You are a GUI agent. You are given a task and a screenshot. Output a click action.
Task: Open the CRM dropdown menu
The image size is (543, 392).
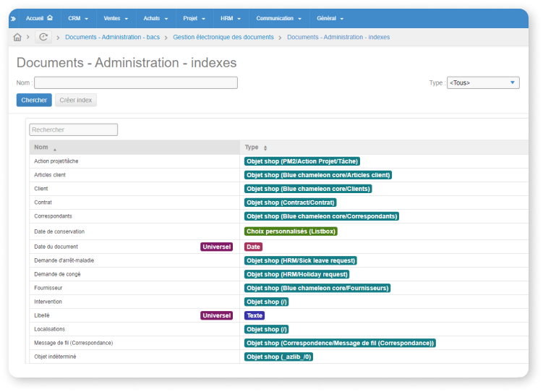tap(78, 18)
